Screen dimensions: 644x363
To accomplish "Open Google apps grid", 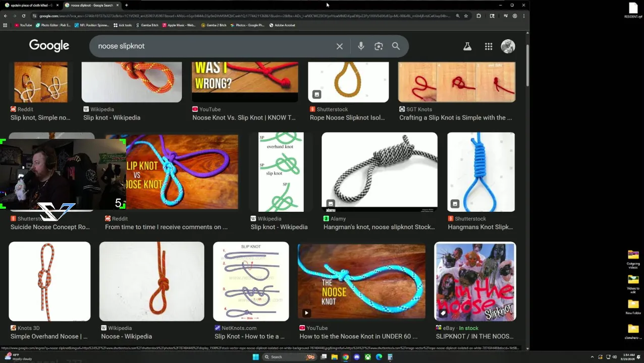I will 489,46.
